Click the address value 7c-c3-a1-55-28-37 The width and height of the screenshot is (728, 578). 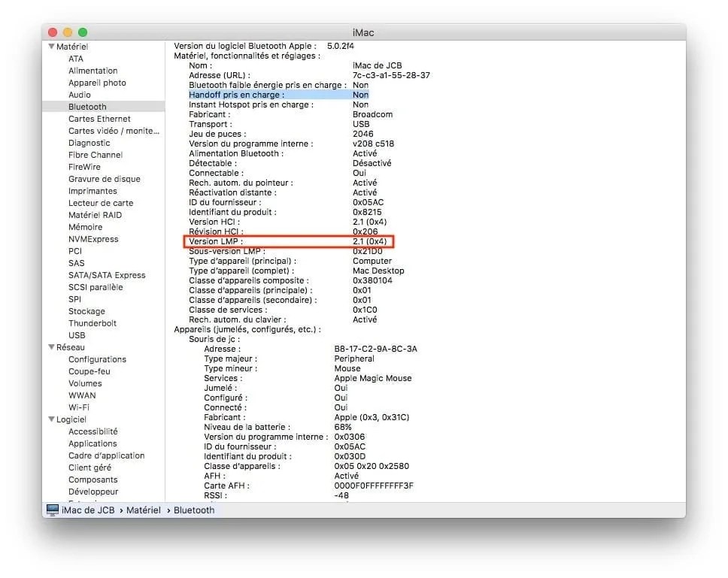click(x=391, y=75)
